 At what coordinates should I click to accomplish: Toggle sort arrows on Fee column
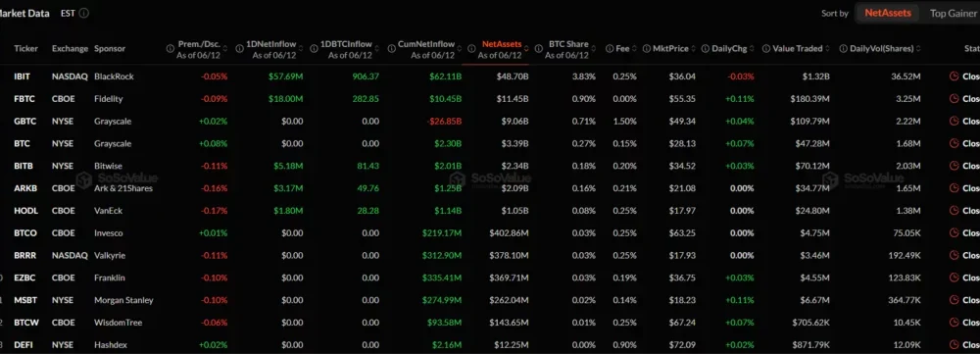pyautogui.click(x=634, y=49)
